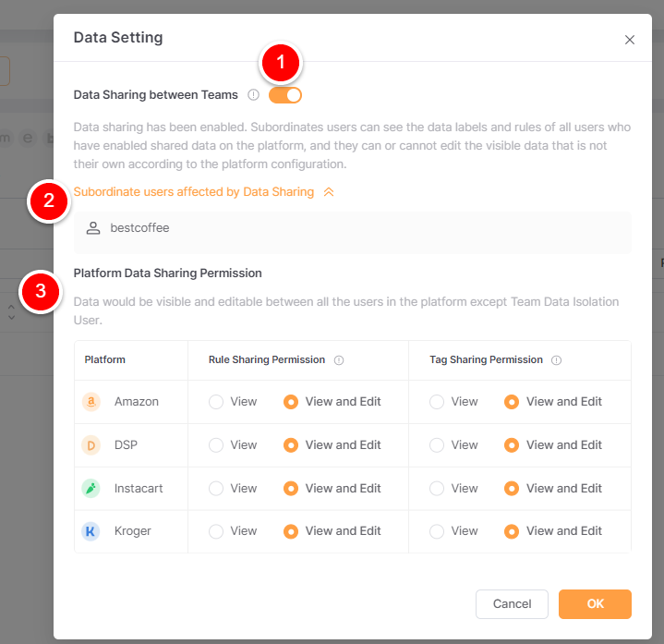Click info icon next to Tag Sharing Permission
664x644 pixels.
click(x=556, y=360)
